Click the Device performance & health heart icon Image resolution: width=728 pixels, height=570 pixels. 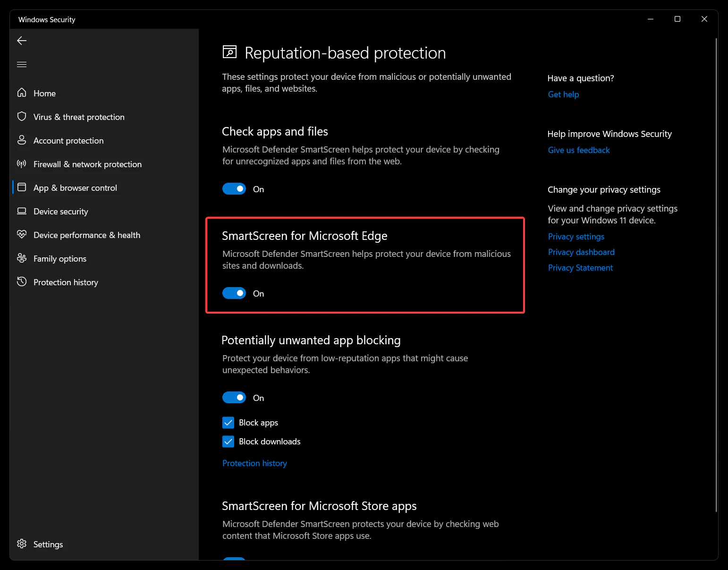coord(22,234)
